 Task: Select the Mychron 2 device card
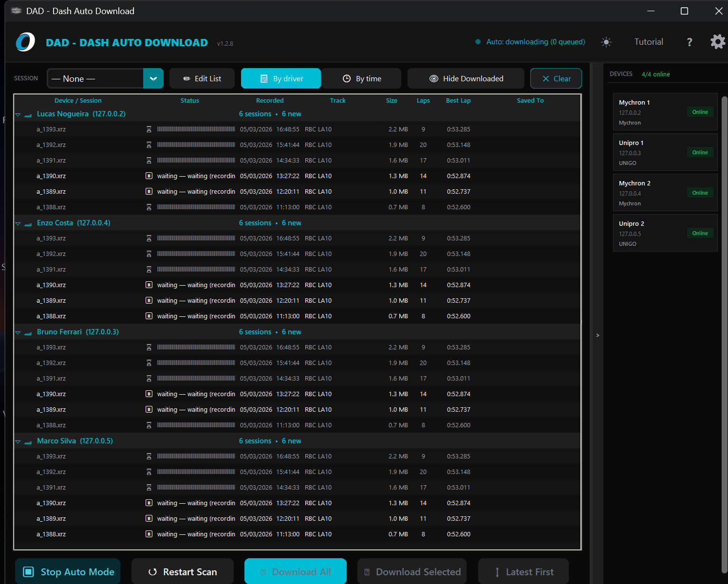pos(665,192)
